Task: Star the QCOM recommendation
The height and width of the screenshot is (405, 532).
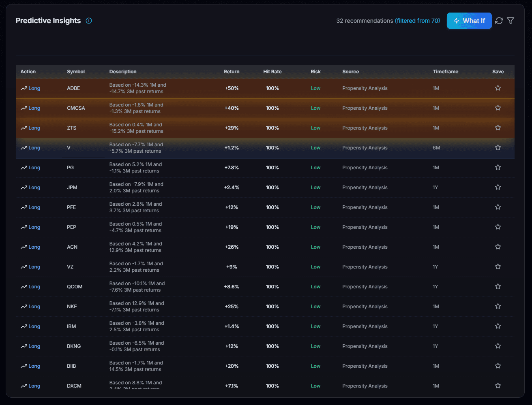Action: coord(498,286)
